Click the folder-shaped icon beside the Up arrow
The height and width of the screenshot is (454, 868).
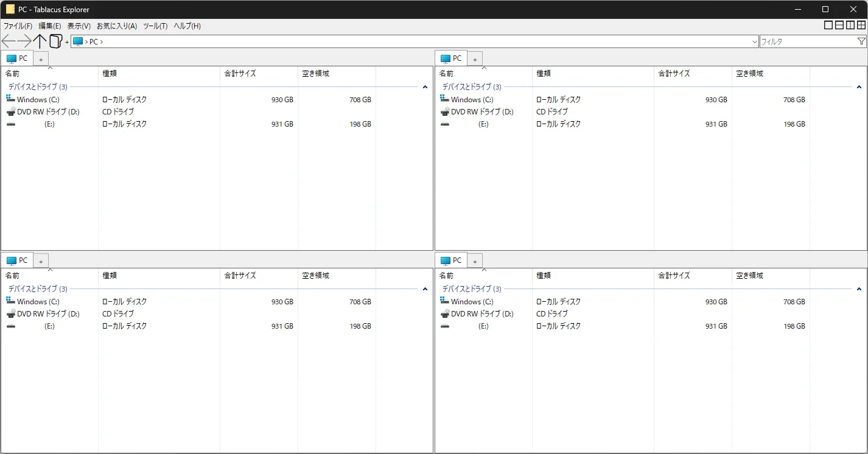55,41
